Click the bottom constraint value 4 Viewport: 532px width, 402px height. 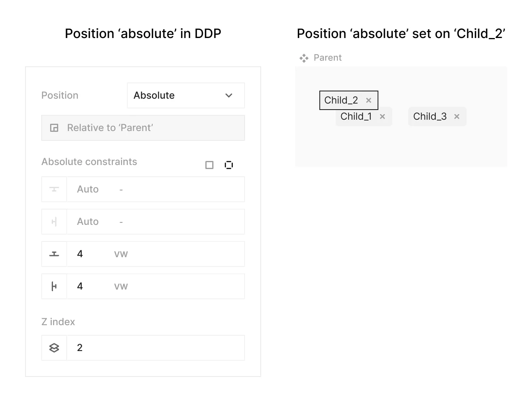tap(80, 254)
